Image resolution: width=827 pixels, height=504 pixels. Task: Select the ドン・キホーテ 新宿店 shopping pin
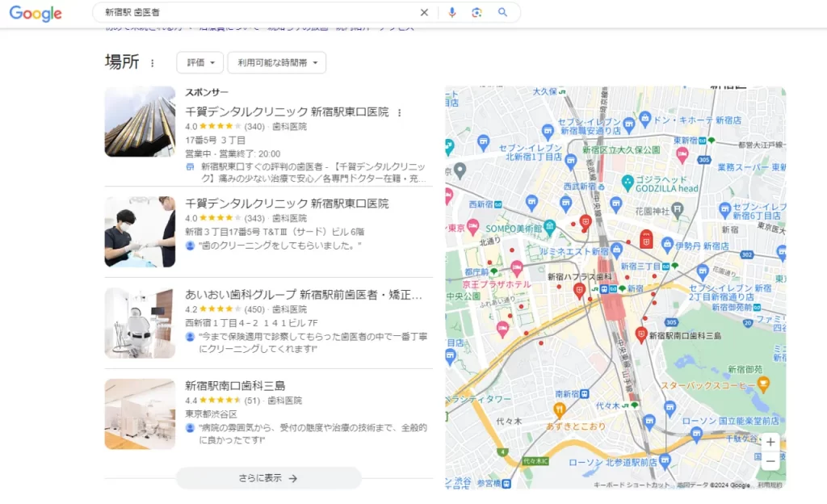click(644, 120)
